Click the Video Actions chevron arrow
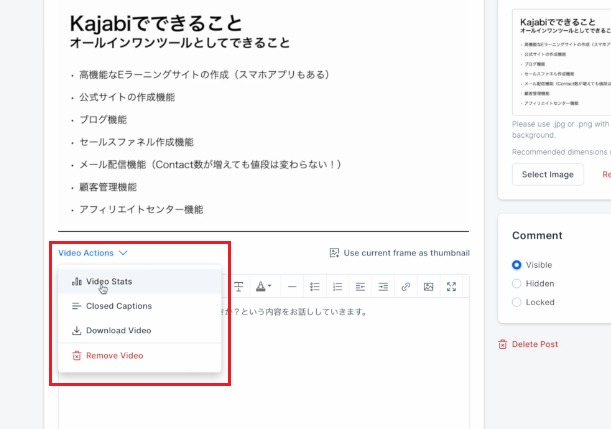The width and height of the screenshot is (611, 429). pos(123,253)
